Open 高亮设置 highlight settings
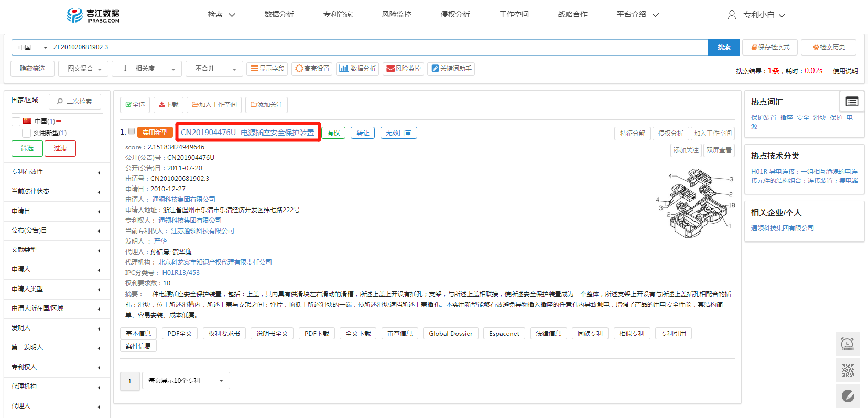This screenshot has height=418, width=868. click(x=312, y=69)
